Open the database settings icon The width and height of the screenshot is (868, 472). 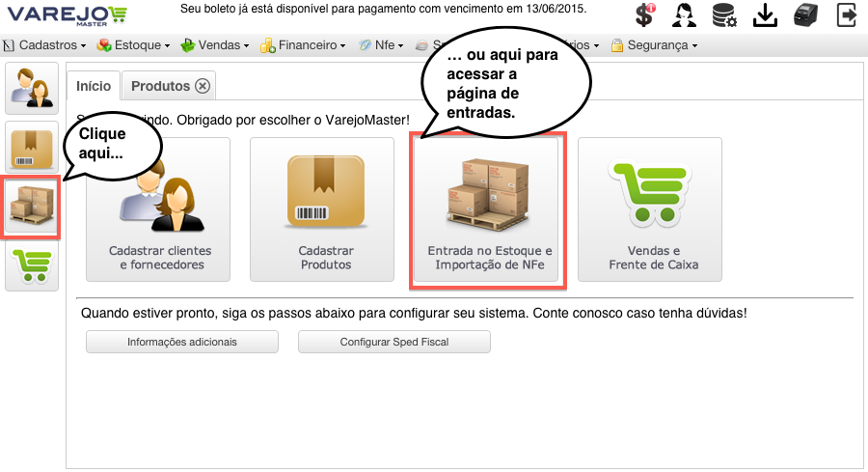click(724, 14)
